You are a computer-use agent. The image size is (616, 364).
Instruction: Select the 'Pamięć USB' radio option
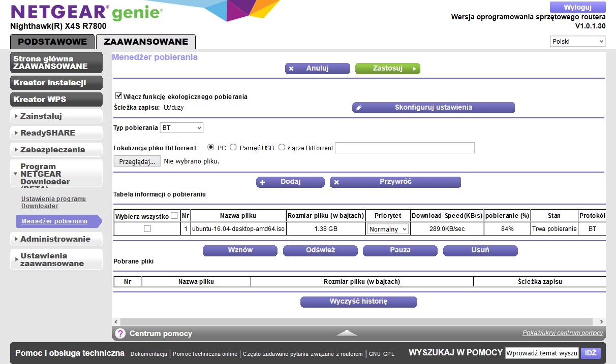click(233, 148)
